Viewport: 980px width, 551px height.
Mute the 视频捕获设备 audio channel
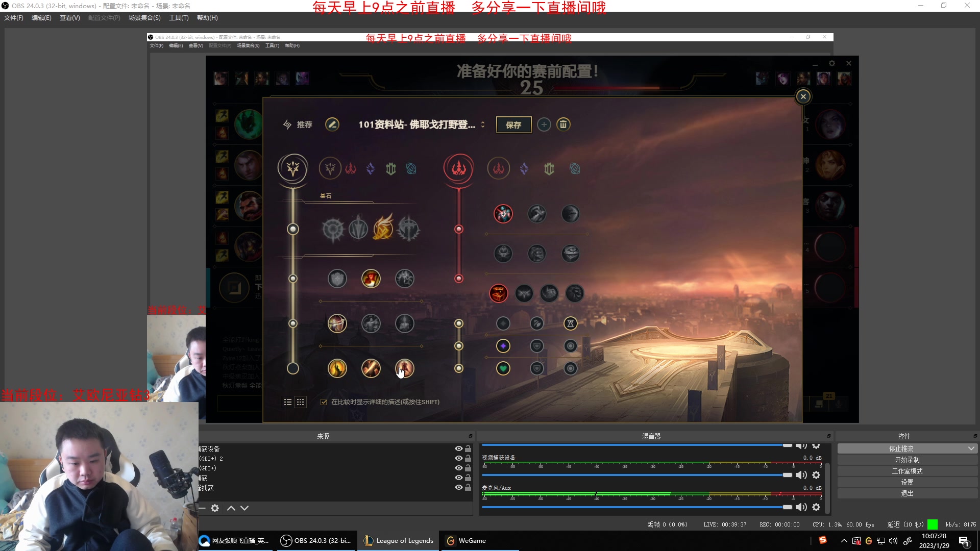(801, 475)
